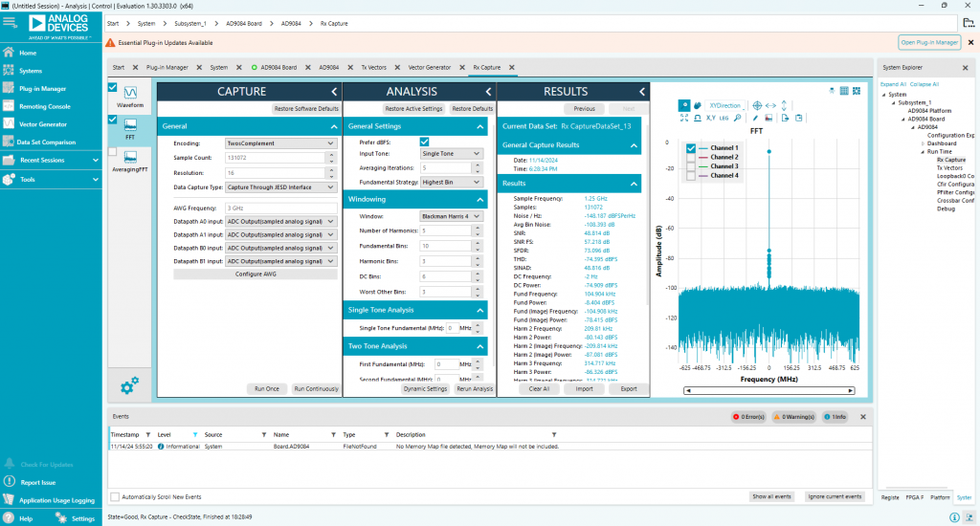The height and width of the screenshot is (526, 980).
Task: Click the Open Plug-in Manager button
Action: tap(928, 42)
